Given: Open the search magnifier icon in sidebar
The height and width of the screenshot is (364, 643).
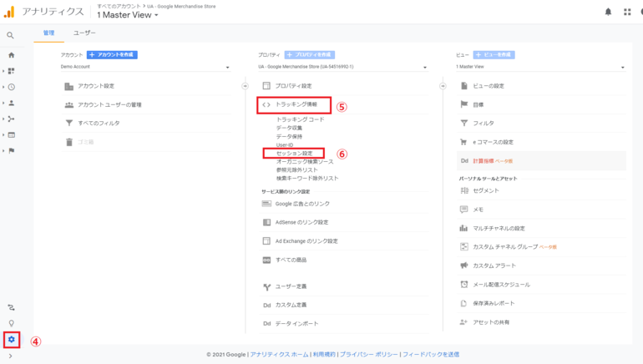Looking at the screenshot, I should click(x=11, y=36).
